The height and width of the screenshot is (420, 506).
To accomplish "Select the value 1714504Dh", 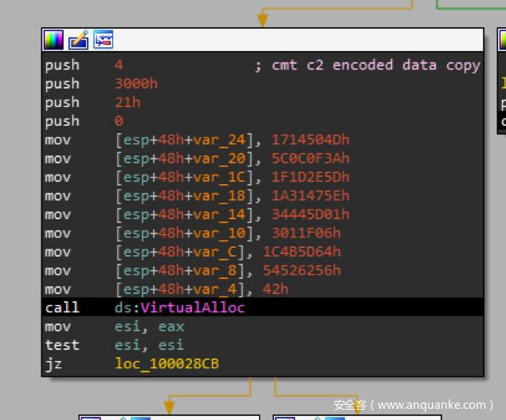I will point(310,140).
